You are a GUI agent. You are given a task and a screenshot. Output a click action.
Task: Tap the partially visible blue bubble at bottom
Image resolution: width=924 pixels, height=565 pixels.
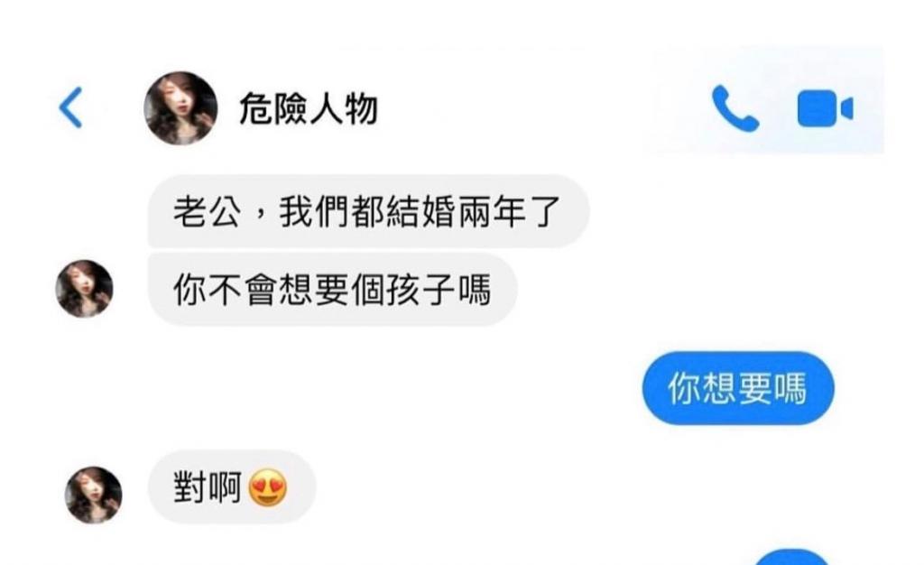[791, 558]
